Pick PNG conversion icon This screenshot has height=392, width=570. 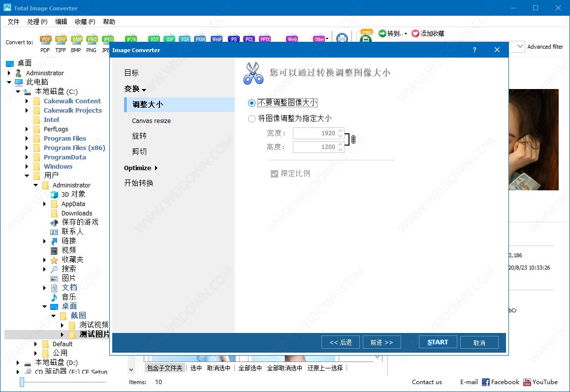pos(92,39)
